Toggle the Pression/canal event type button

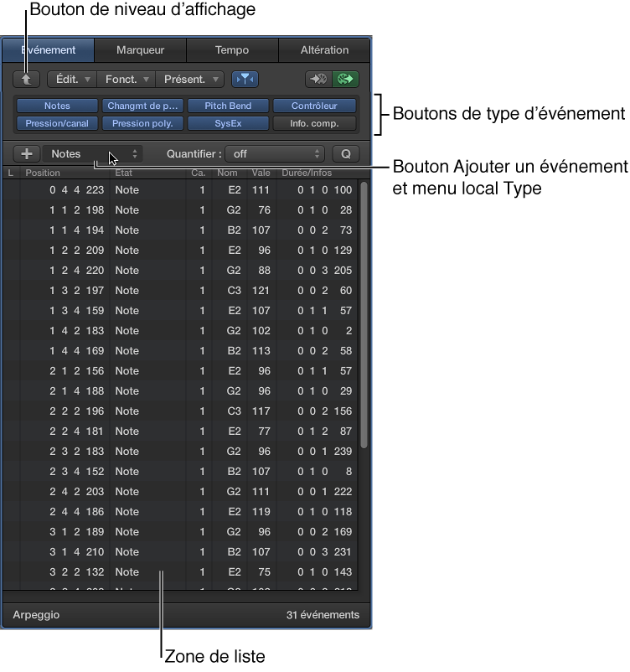coord(57,123)
